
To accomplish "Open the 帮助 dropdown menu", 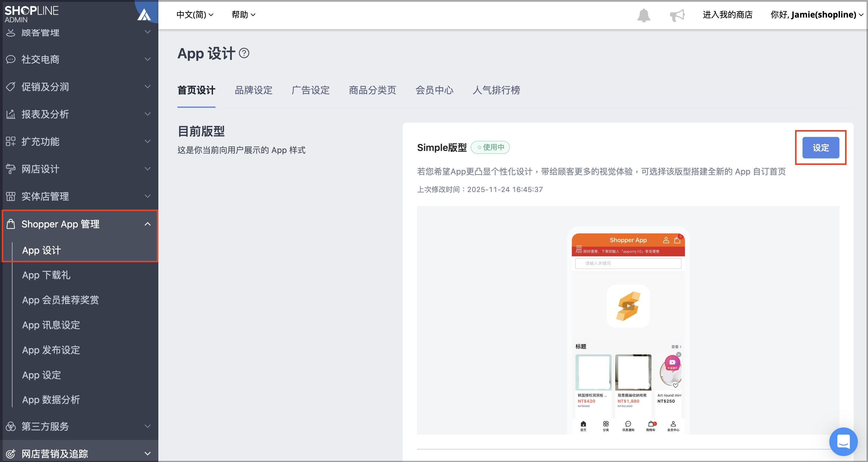I will [x=243, y=15].
